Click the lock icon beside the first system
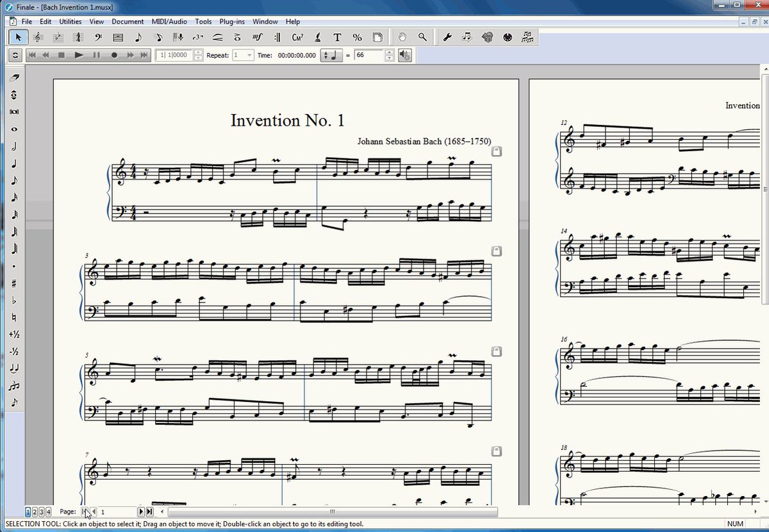Screen dimensions: 769x532 (496, 152)
